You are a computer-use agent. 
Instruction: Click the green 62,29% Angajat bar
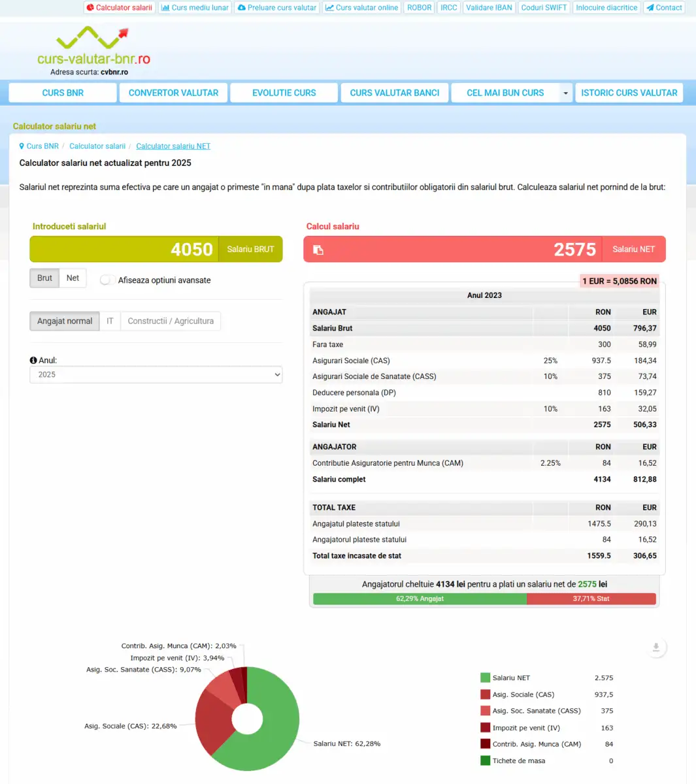click(420, 599)
